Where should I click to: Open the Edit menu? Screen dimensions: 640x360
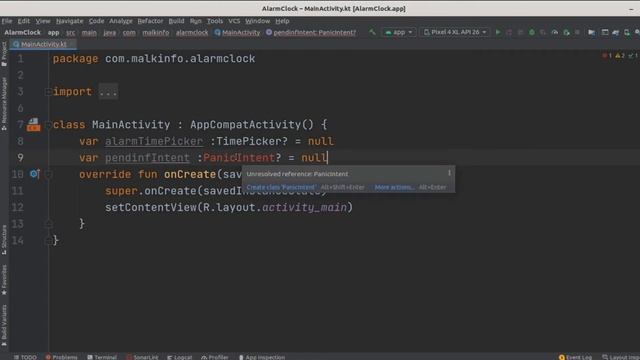24,21
